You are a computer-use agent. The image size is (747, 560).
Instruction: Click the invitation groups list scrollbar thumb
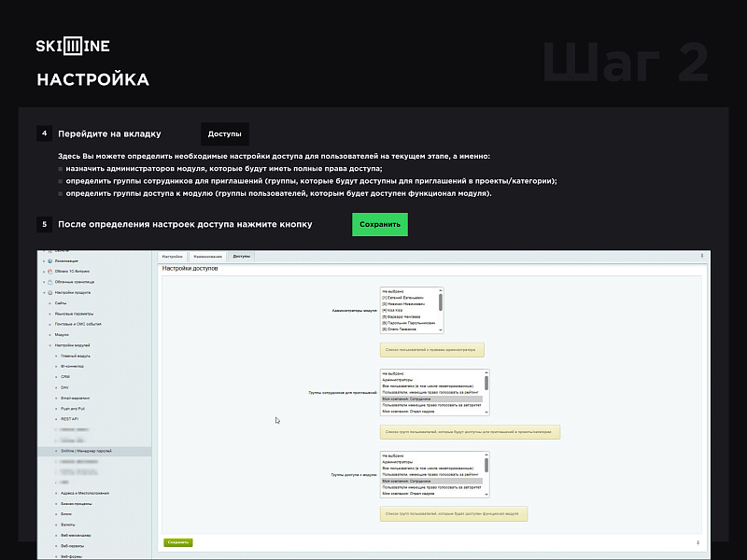[486, 383]
